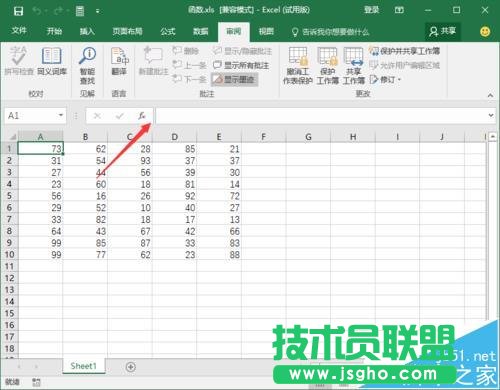
Task: Toggle 显示所有批注
Action: pyautogui.click(x=241, y=65)
